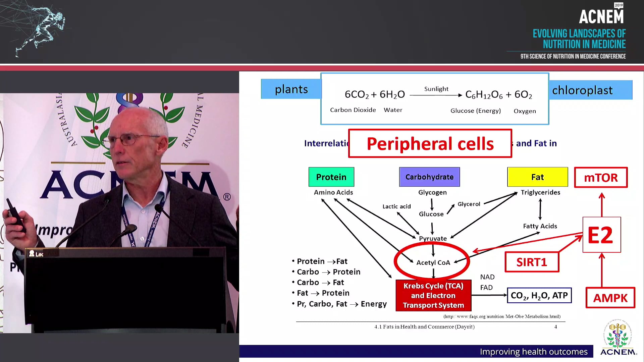Select the SIRT1 red box
This screenshot has width=644, height=362.
tap(532, 262)
